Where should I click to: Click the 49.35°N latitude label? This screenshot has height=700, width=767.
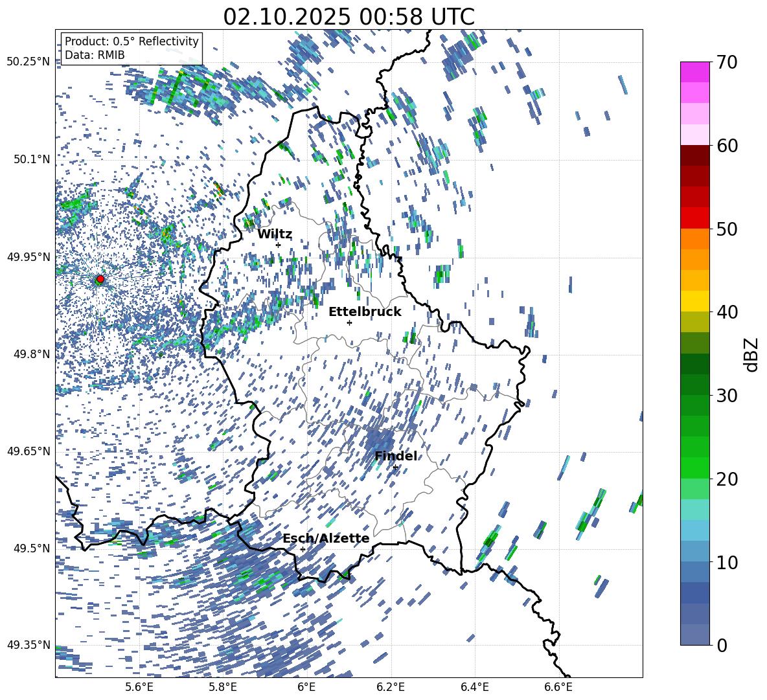(29, 645)
